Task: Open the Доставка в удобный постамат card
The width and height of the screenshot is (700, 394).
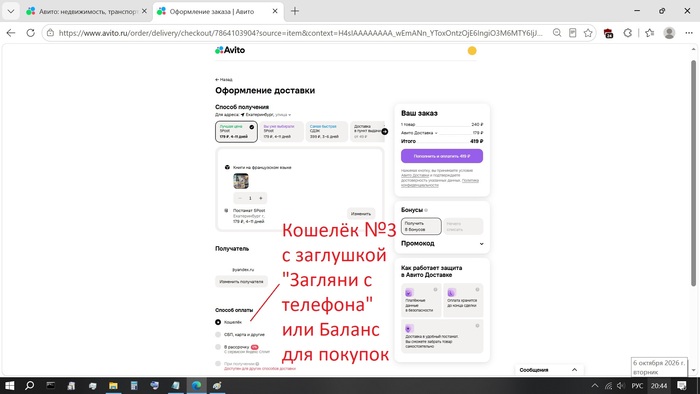Action: click(442, 336)
